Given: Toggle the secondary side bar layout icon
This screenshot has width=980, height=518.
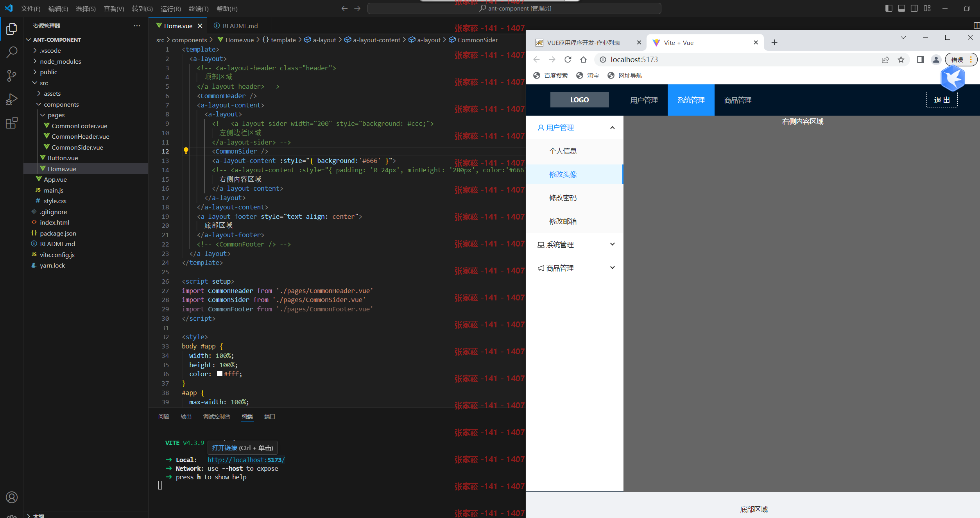Looking at the screenshot, I should tap(914, 8).
